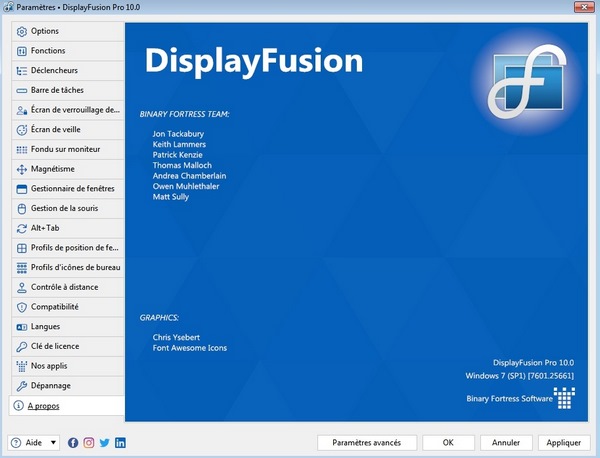Screen dimensions: 600x458
Task: Click the Écran de veille icon
Action: (22, 130)
